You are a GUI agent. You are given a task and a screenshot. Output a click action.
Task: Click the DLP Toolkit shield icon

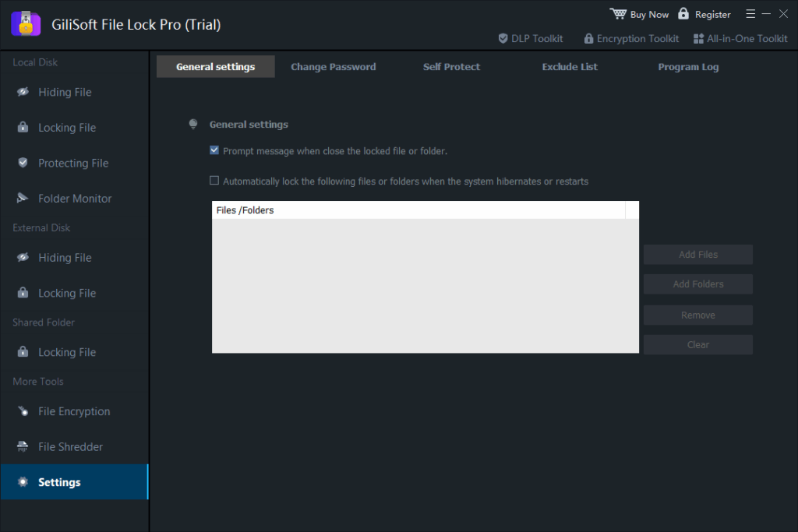pos(503,38)
